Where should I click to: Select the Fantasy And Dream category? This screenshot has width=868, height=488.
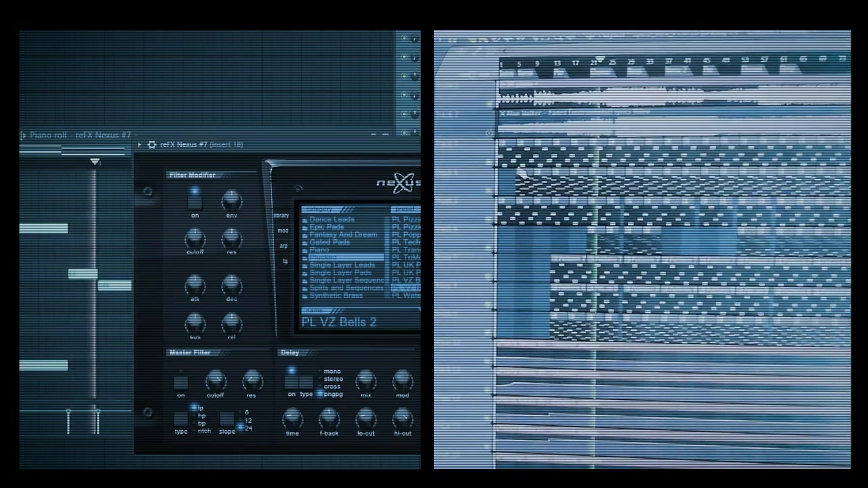(x=343, y=235)
